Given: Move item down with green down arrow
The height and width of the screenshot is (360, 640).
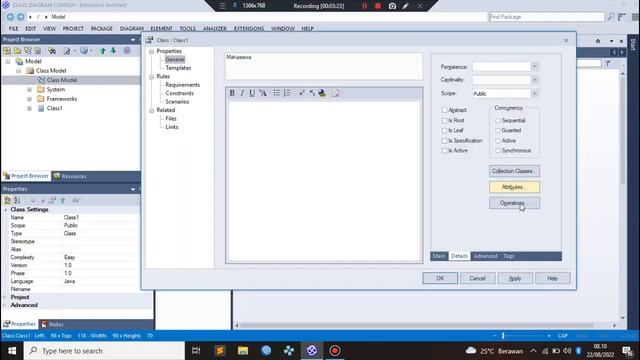Looking at the screenshot, I should pyautogui.click(x=113, y=51).
